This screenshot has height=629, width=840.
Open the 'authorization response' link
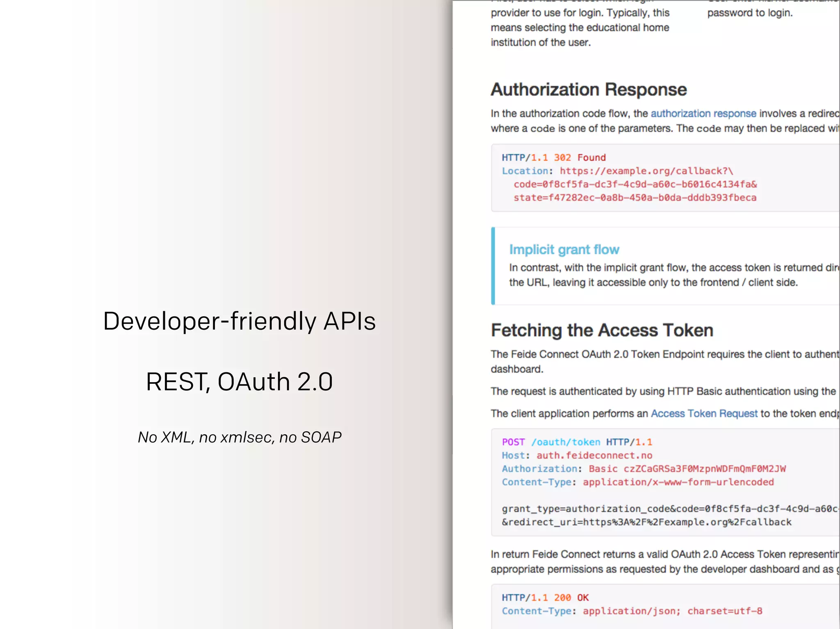(x=703, y=114)
